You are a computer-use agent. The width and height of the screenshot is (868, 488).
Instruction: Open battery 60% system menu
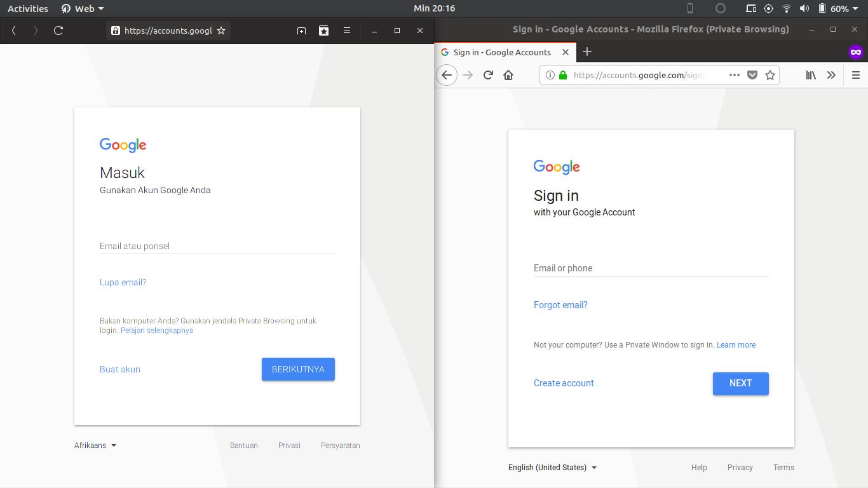click(839, 8)
